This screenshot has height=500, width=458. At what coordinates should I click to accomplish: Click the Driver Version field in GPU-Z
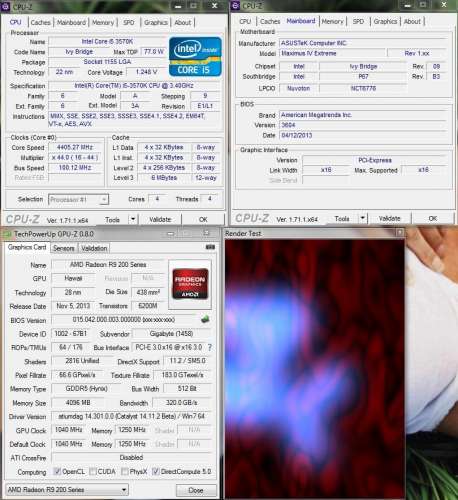(x=131, y=416)
